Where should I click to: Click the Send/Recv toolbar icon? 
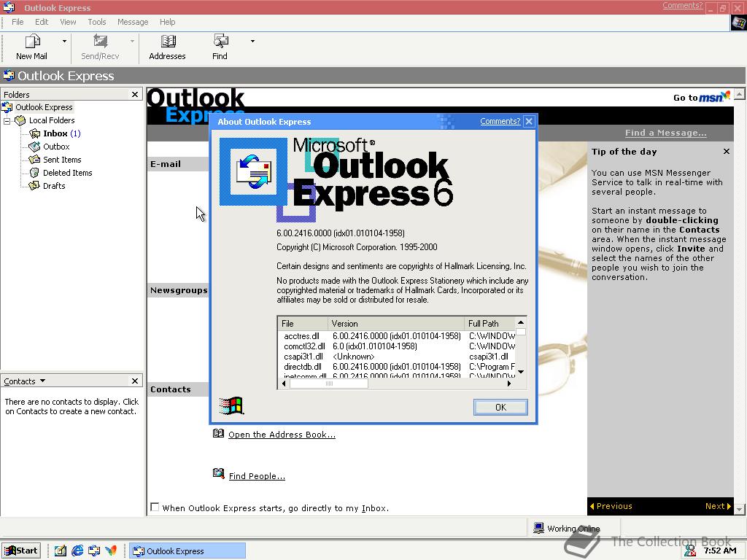(100, 42)
